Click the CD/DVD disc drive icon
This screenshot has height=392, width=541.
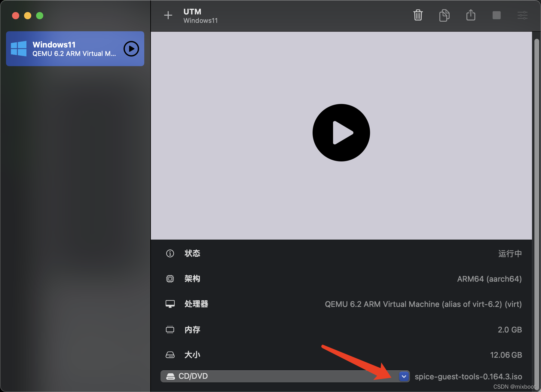(171, 376)
